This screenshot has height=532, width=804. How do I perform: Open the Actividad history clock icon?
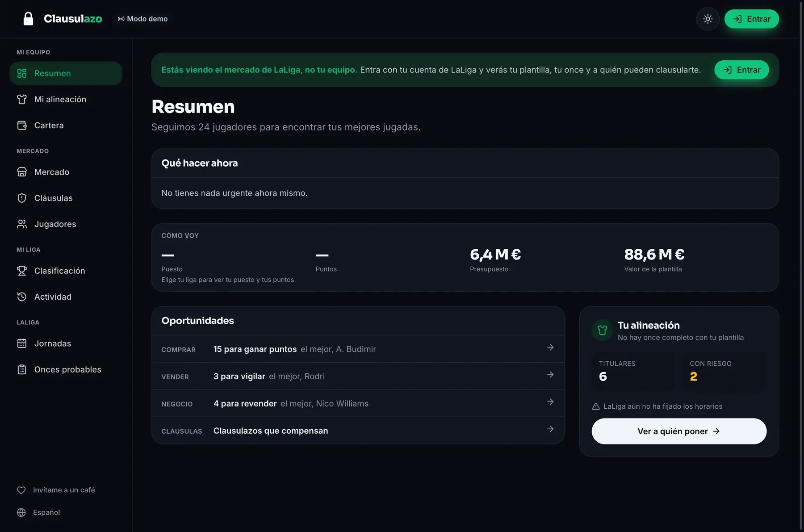22,297
